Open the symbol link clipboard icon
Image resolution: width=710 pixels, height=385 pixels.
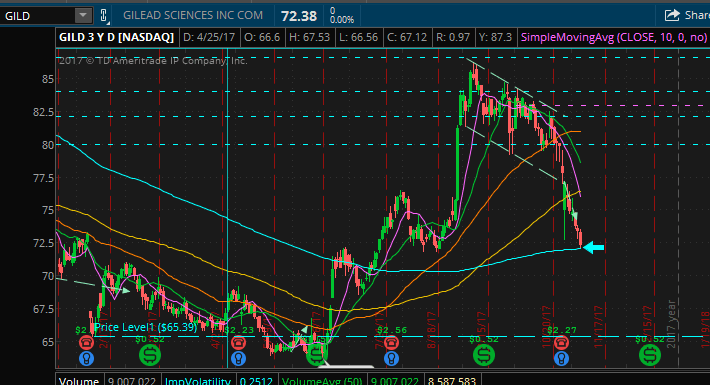[x=104, y=15]
